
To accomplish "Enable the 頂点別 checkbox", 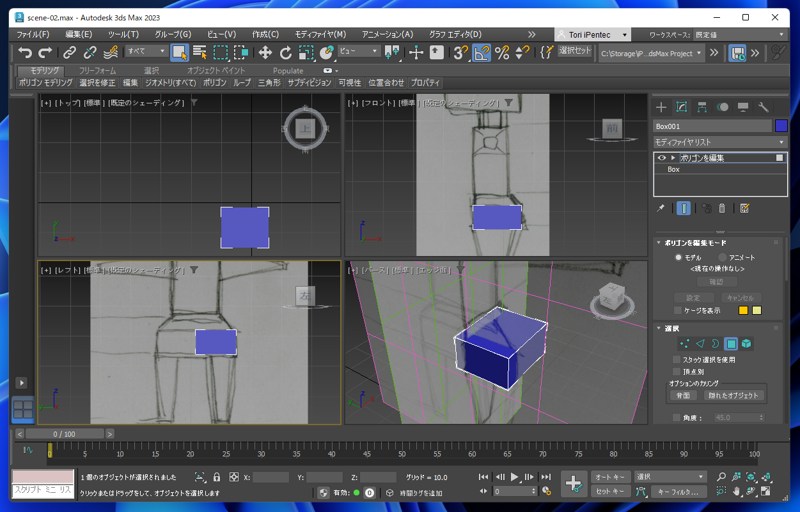I will (677, 372).
